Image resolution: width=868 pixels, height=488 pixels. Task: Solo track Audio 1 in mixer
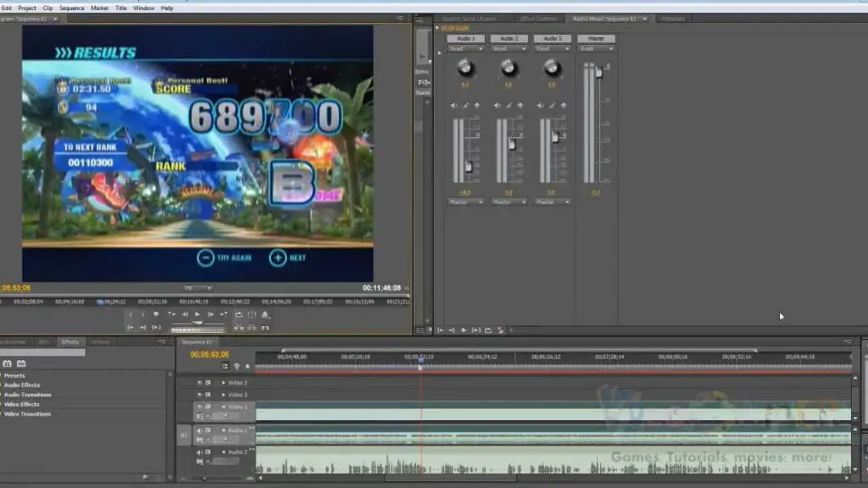pyautogui.click(x=465, y=105)
